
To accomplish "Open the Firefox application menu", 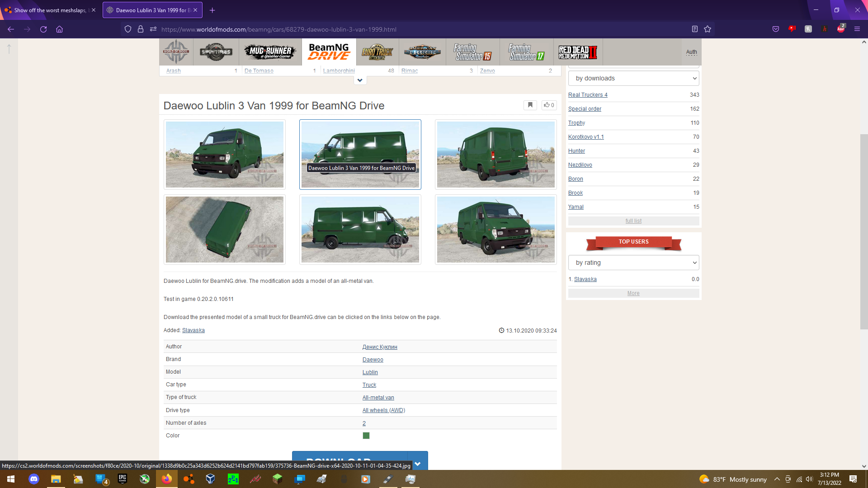I will pyautogui.click(x=857, y=29).
